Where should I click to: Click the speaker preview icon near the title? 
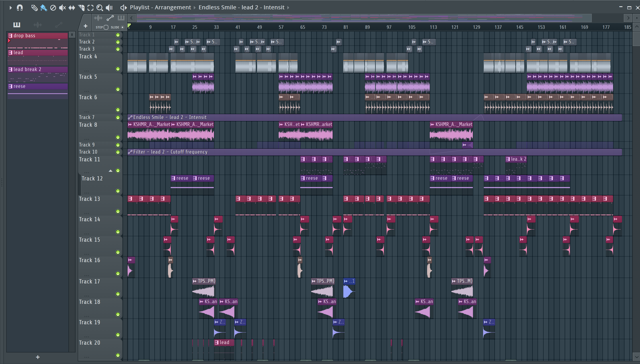123,8
